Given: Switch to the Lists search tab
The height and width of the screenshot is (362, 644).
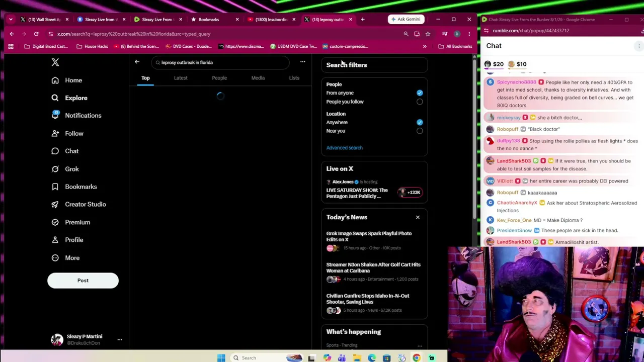Looking at the screenshot, I should point(294,78).
